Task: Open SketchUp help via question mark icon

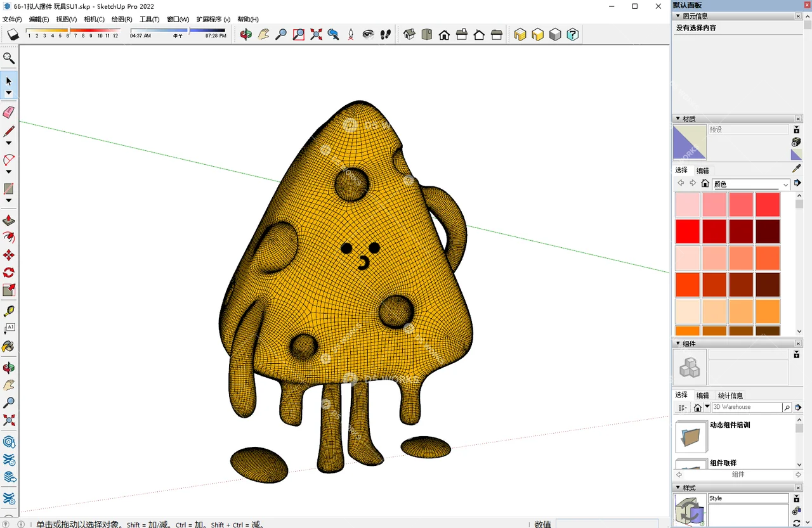Action: (x=572, y=35)
